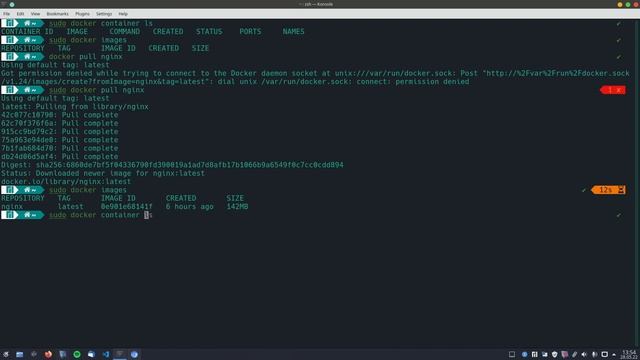The width and height of the screenshot is (640, 360).
Task: Open the pen clip tray icon
Action: tap(574, 354)
